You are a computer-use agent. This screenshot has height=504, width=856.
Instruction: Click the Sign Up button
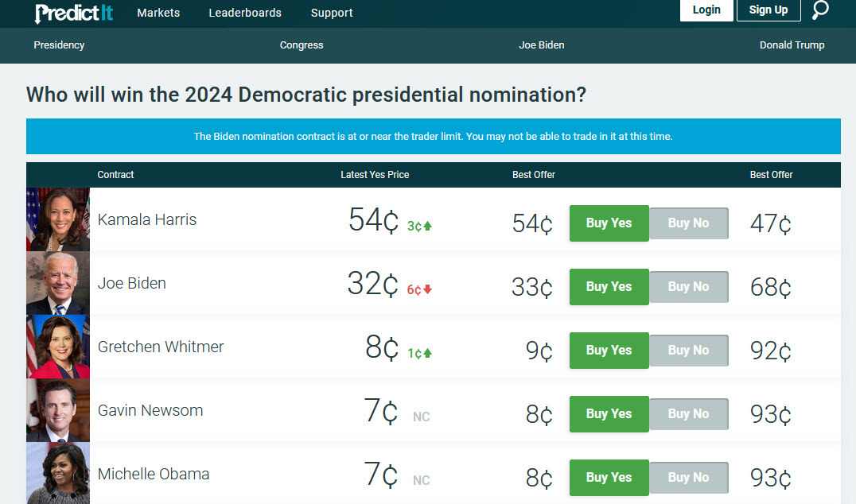point(768,10)
